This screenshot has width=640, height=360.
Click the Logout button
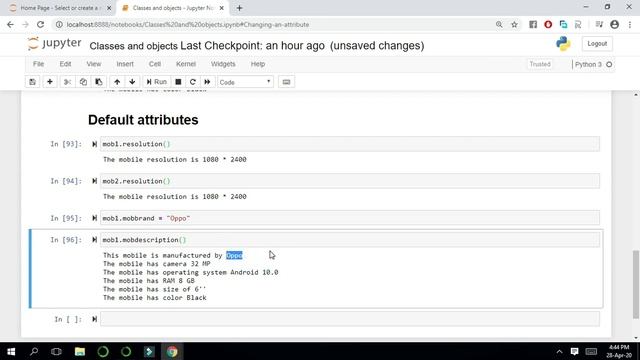597,44
